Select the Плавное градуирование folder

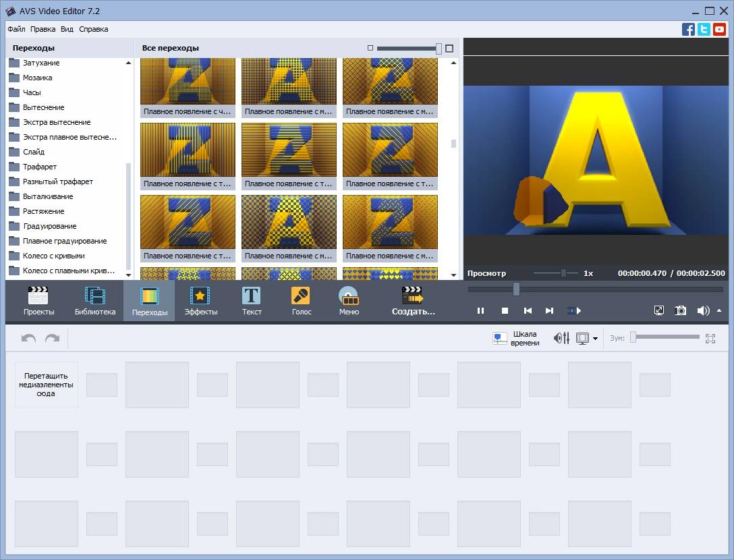click(65, 241)
